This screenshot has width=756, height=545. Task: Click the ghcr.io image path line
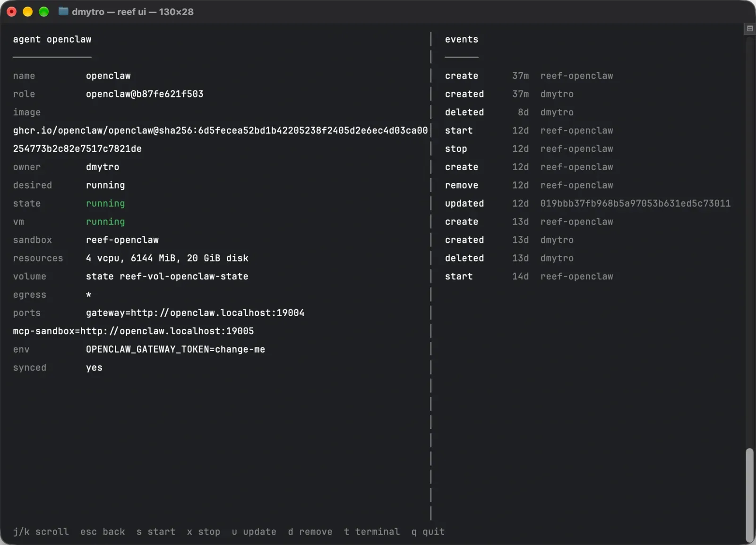pyautogui.click(x=220, y=130)
